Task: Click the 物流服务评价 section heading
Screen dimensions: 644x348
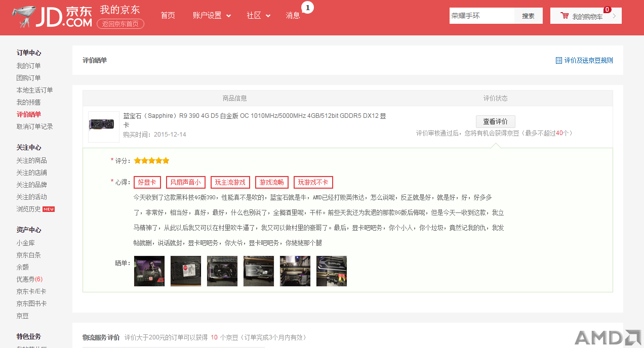Action: (101, 337)
